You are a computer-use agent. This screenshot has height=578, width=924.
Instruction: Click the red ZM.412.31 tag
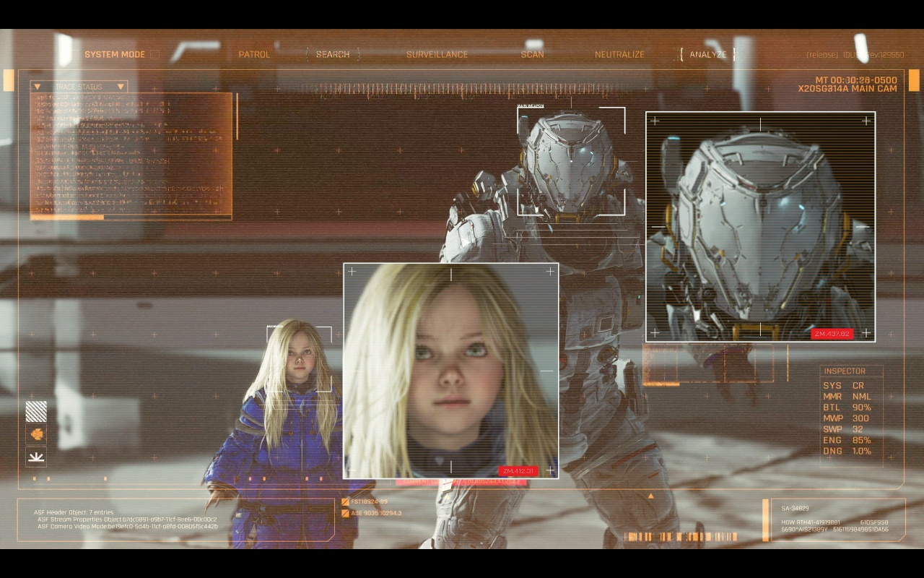[x=518, y=471]
